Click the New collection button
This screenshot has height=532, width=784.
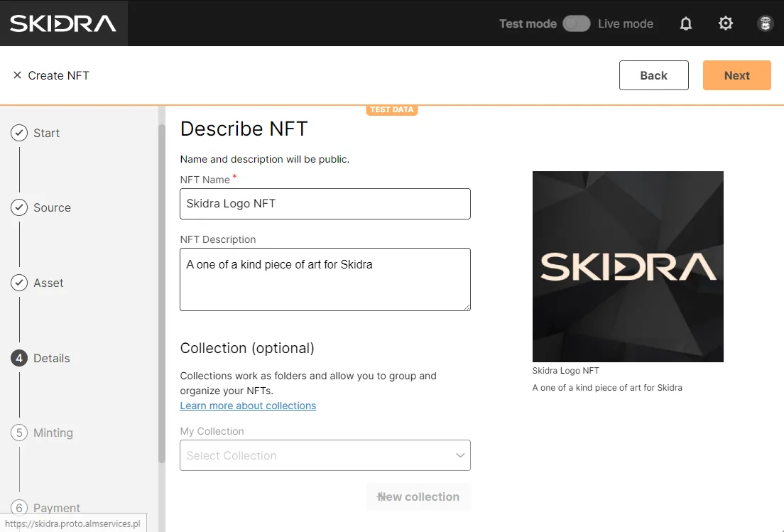point(418,496)
